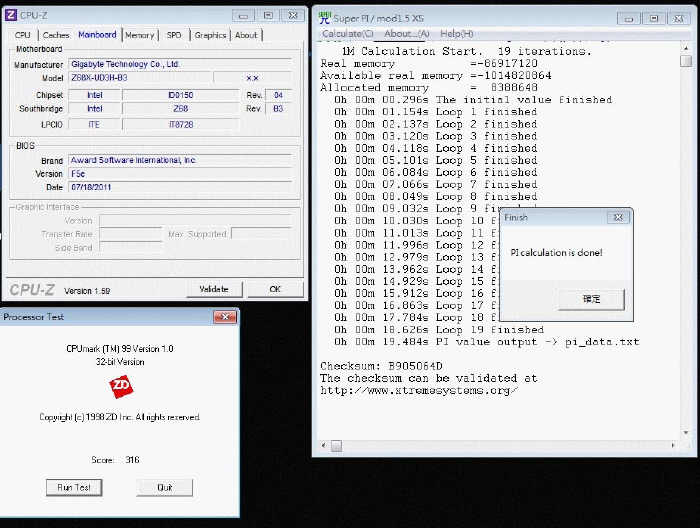The image size is (700, 528).
Task: Click the Southbridge Z68 value
Action: (x=181, y=108)
